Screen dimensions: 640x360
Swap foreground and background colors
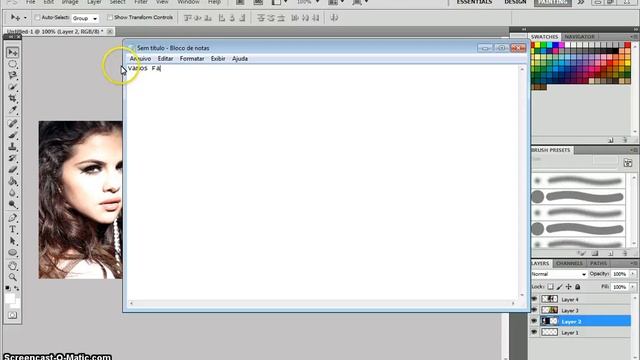coord(17,288)
